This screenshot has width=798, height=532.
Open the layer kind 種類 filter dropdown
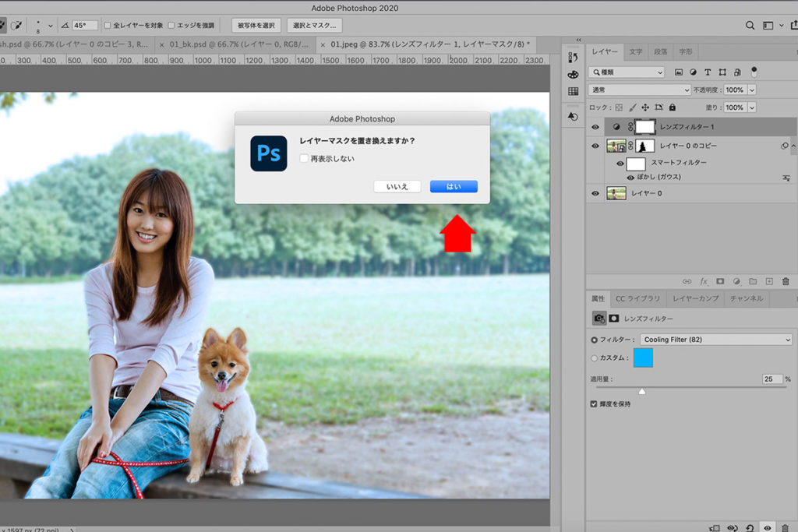click(627, 72)
